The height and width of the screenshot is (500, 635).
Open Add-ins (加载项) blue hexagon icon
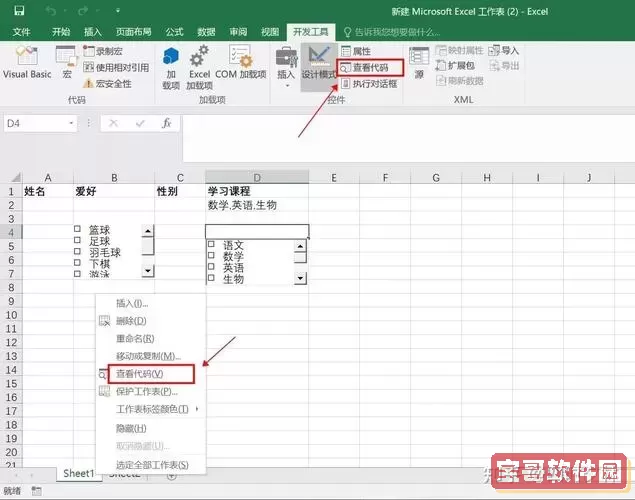[x=170, y=67]
